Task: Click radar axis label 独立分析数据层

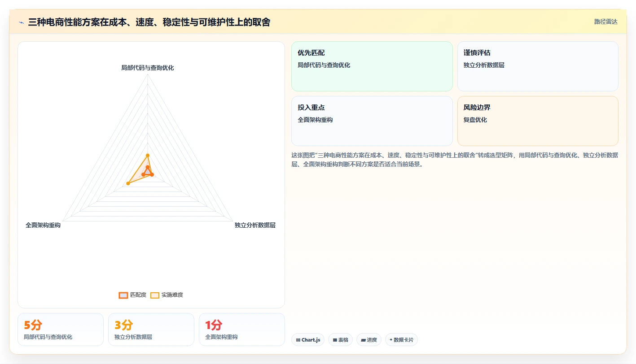Action: click(255, 225)
